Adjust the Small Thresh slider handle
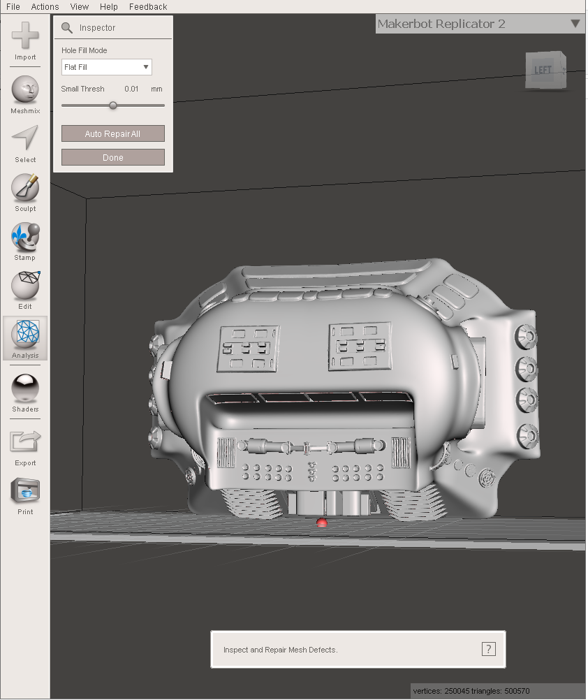This screenshot has width=588, height=700. 113,105
